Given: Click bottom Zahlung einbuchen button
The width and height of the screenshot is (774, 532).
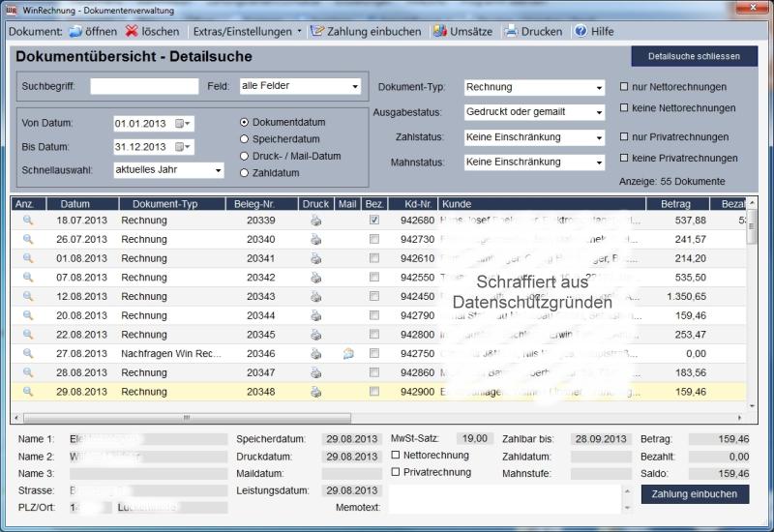Looking at the screenshot, I should pyautogui.click(x=695, y=494).
